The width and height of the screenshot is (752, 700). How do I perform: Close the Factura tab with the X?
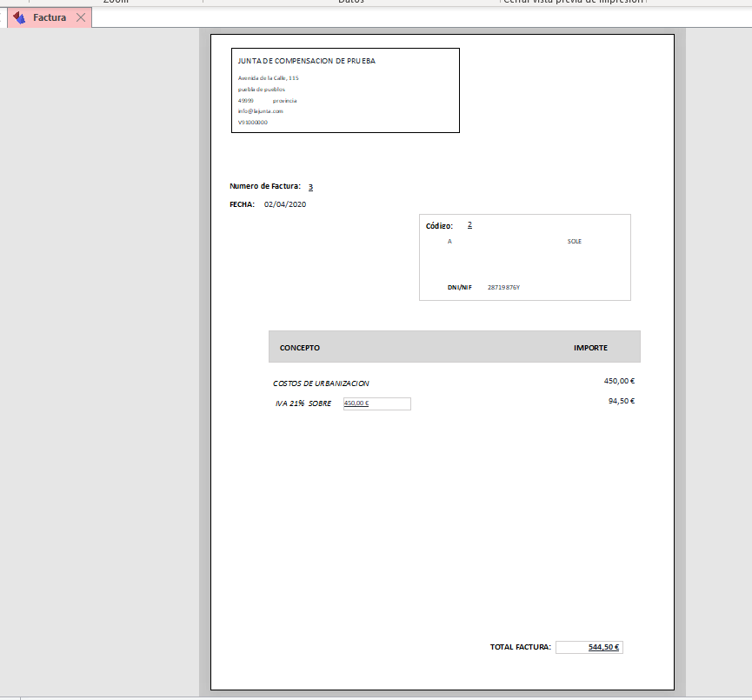point(81,17)
